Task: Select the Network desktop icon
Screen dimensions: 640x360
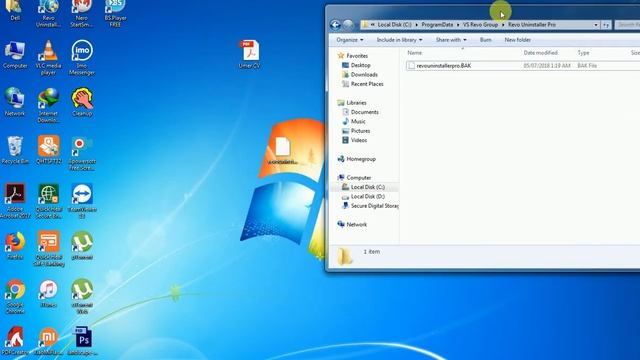Action: [15, 102]
